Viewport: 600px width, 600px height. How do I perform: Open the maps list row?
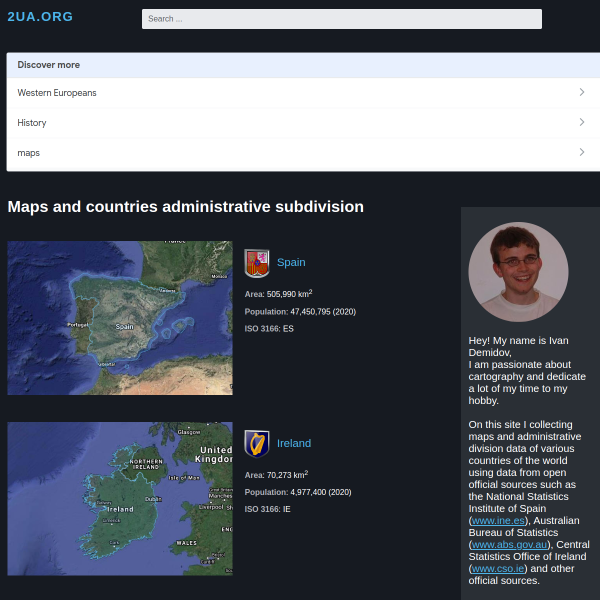[x=303, y=153]
